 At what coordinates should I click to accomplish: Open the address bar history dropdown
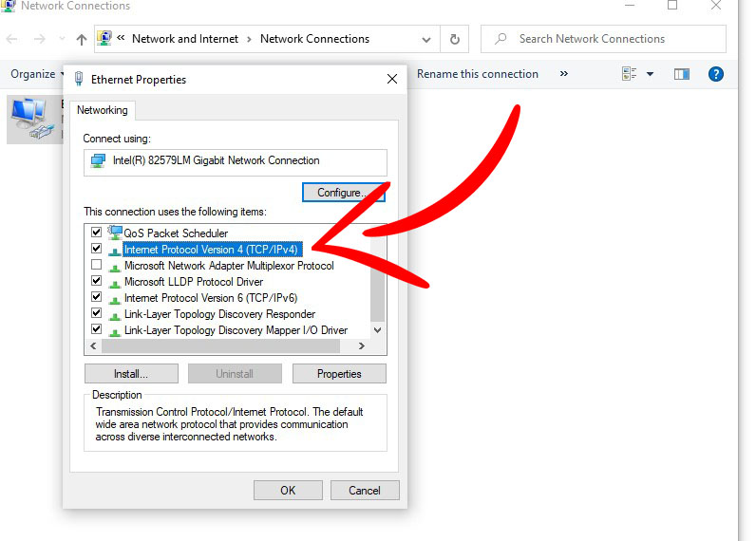click(x=426, y=40)
